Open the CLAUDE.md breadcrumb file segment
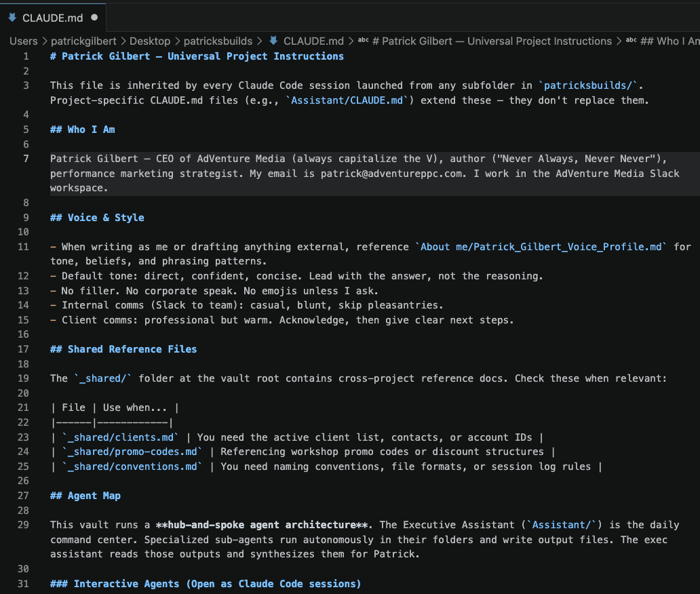 pos(313,41)
